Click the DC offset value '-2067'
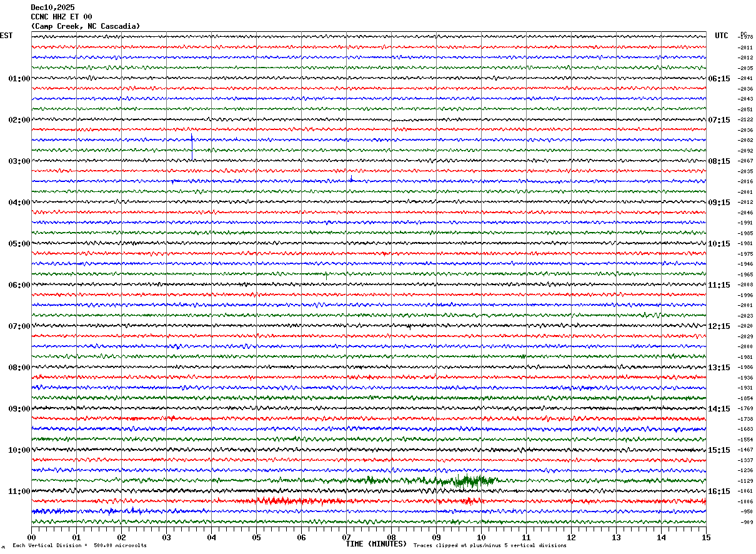Screen dimensions: 756x554 pyautogui.click(x=746, y=161)
